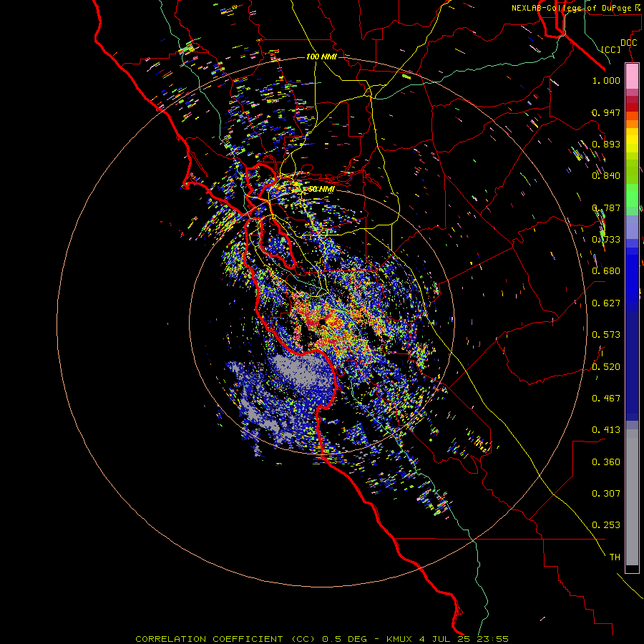The height and width of the screenshot is (644, 644).
Task: Click the 23:55 timestamp
Action: pos(492,639)
